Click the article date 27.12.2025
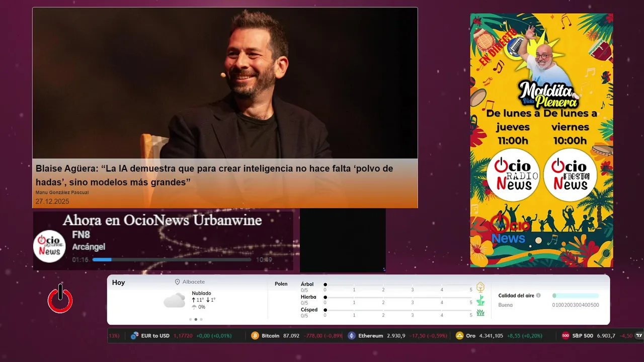Screen dimensions: 644x362 tap(52, 202)
